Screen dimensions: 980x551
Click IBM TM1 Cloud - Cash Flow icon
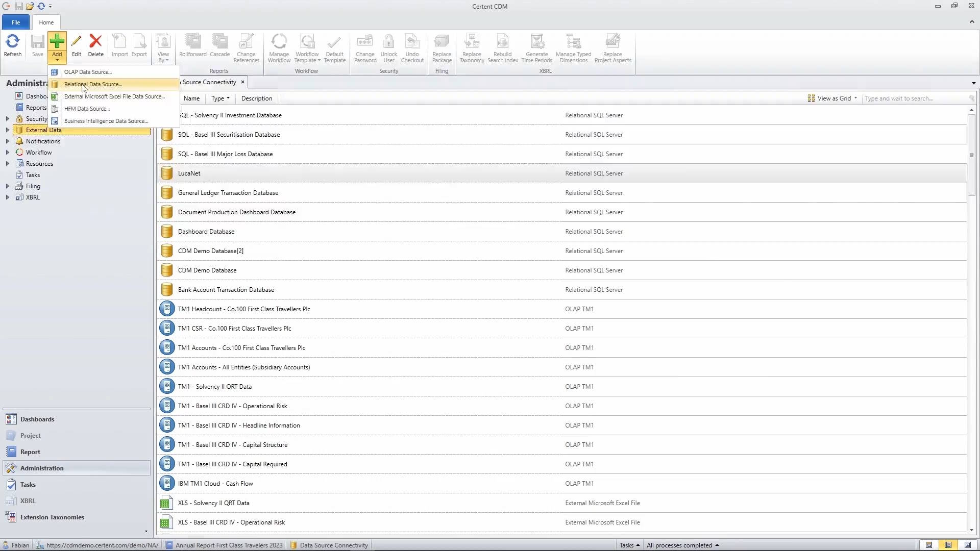[x=166, y=484]
